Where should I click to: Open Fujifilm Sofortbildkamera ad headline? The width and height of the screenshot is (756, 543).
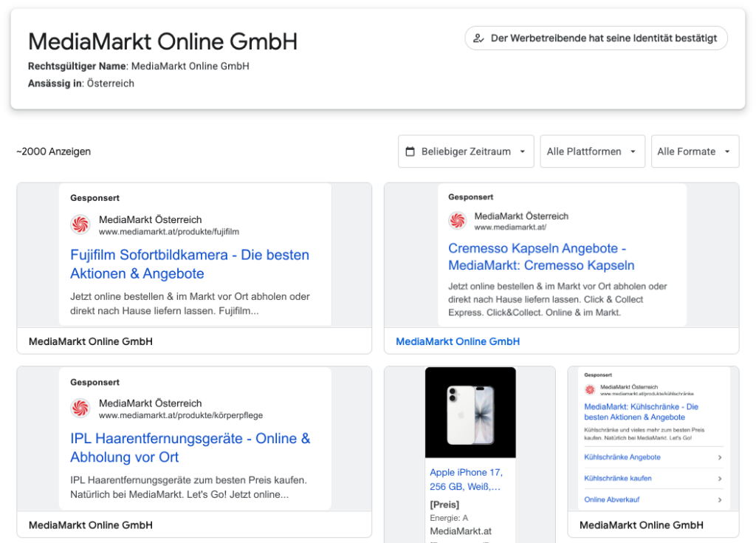coord(190,264)
